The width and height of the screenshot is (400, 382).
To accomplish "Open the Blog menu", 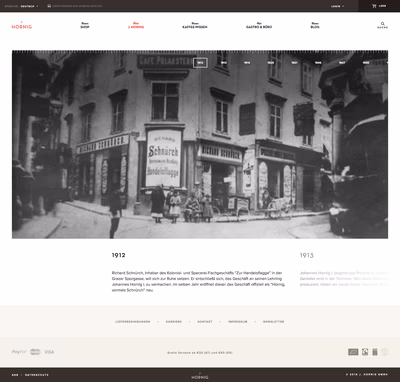I will coord(315,25).
